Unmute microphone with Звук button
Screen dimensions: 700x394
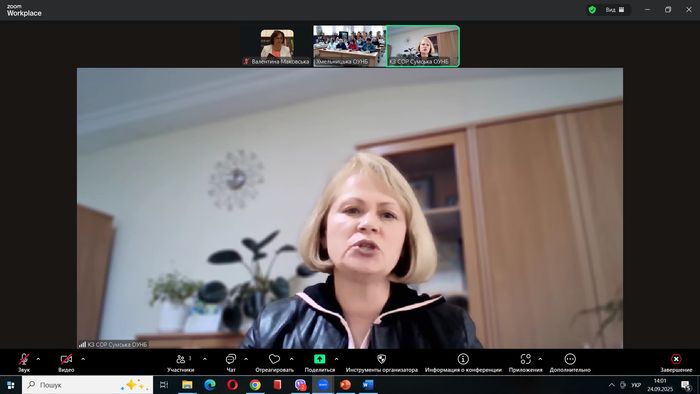click(24, 362)
